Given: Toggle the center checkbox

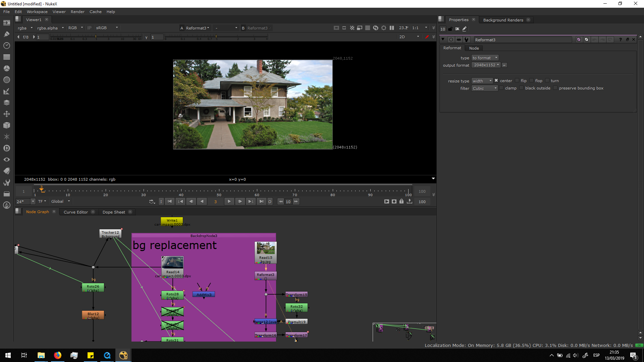Looking at the screenshot, I should coord(496,81).
